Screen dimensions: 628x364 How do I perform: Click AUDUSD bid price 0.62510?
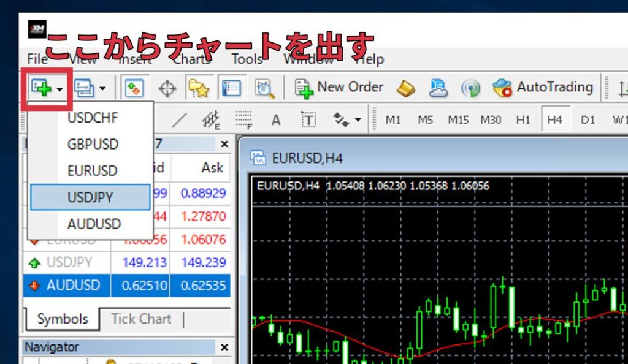click(144, 286)
